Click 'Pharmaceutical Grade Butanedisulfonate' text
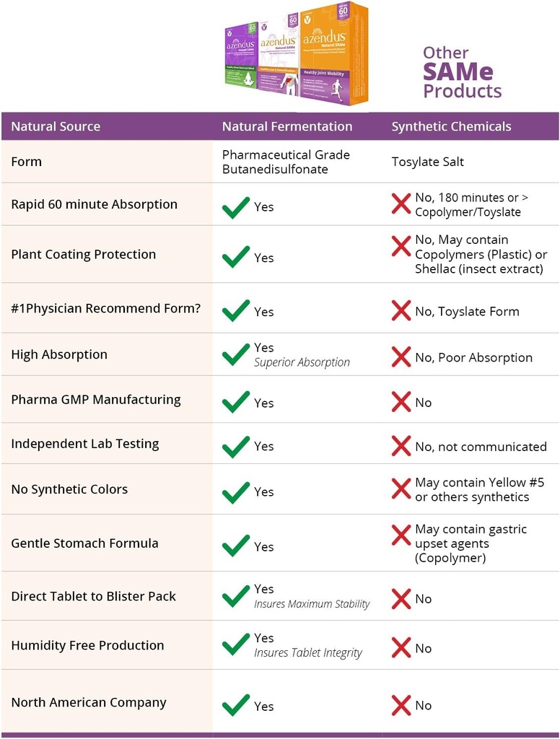This screenshot has height=739, width=560. tap(286, 162)
